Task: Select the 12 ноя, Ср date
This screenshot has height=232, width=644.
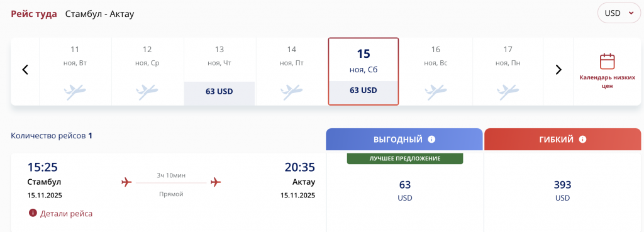Action: 147,72
